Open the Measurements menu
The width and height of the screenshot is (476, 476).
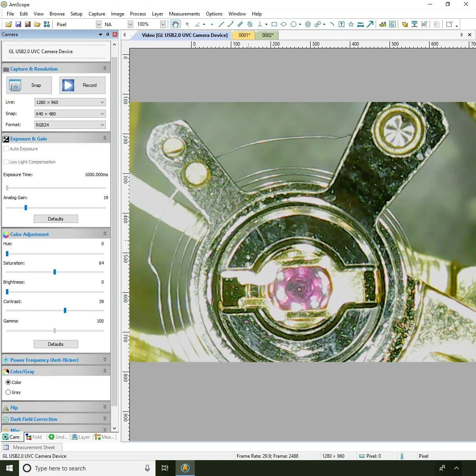tap(184, 13)
